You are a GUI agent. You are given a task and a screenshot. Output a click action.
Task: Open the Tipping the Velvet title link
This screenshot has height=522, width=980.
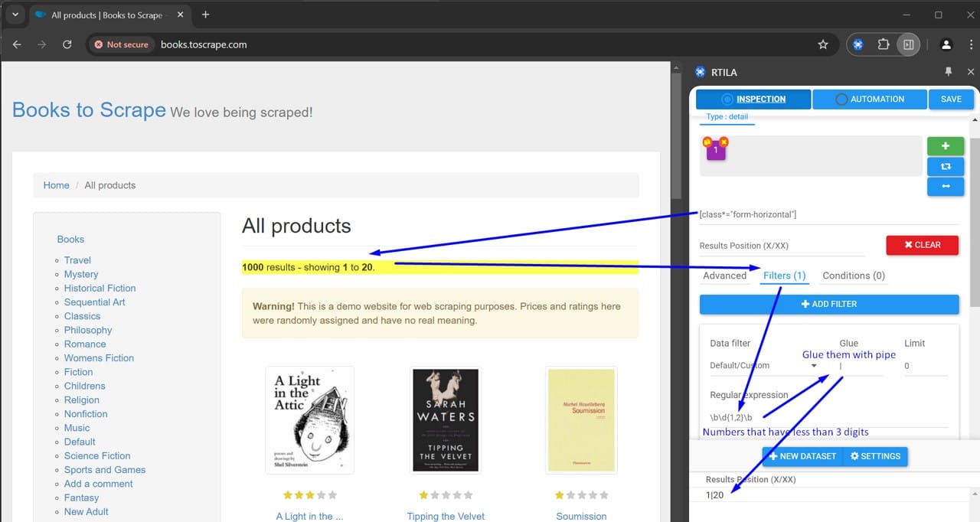tap(446, 517)
